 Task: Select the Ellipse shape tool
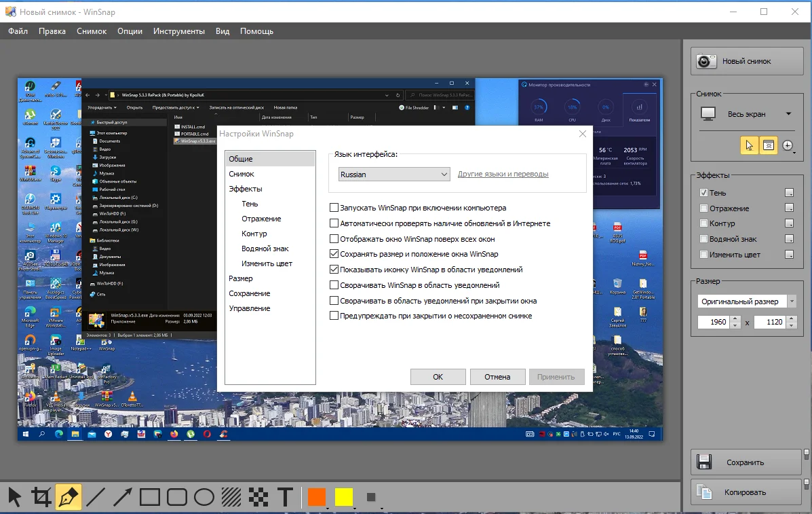204,498
